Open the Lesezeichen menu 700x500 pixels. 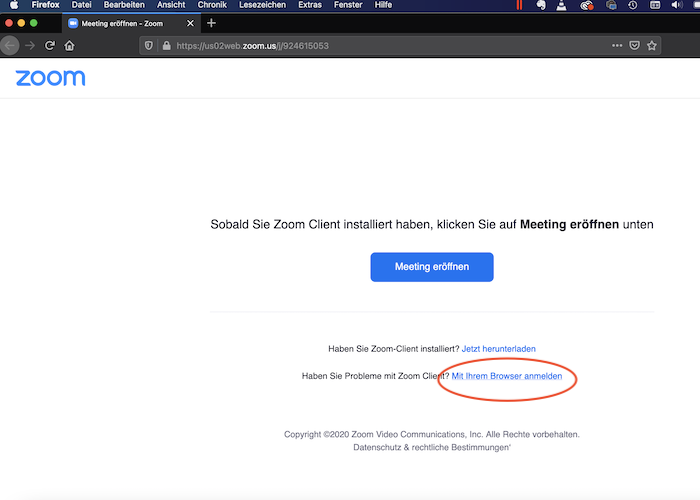pyautogui.click(x=262, y=5)
